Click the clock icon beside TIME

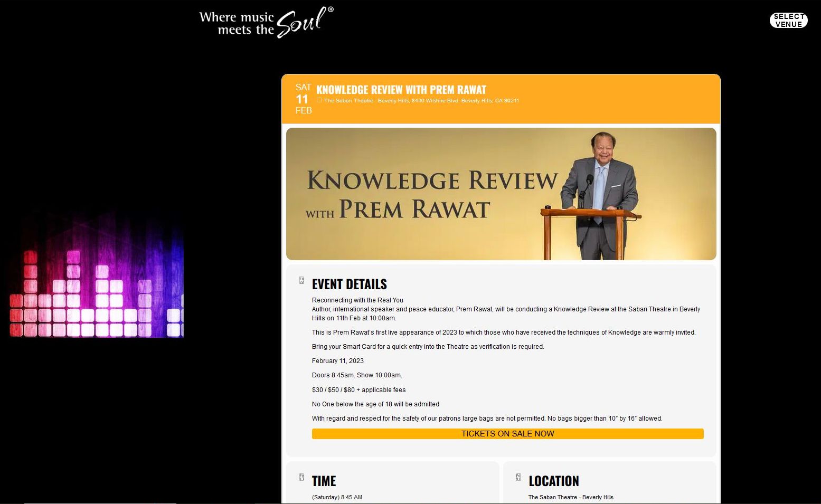point(301,478)
